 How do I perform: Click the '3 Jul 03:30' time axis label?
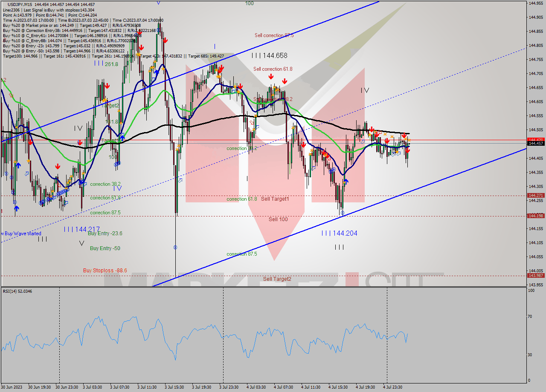(93, 387)
